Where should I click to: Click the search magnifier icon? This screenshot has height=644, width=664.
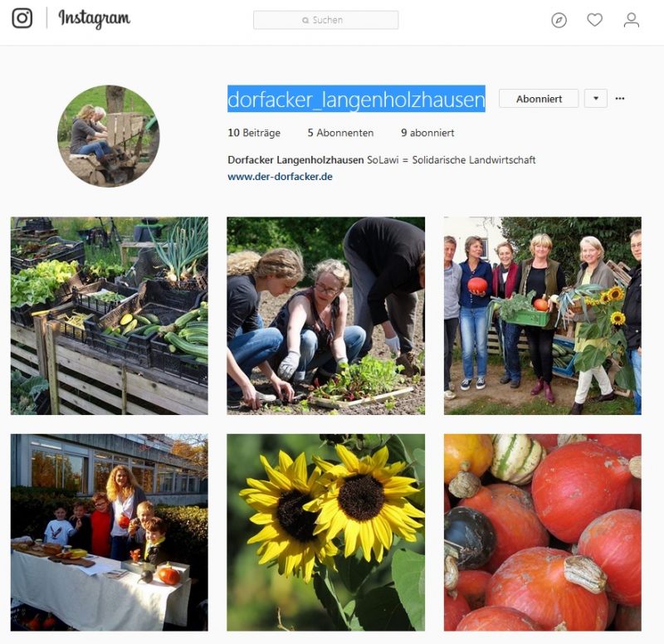(x=305, y=20)
